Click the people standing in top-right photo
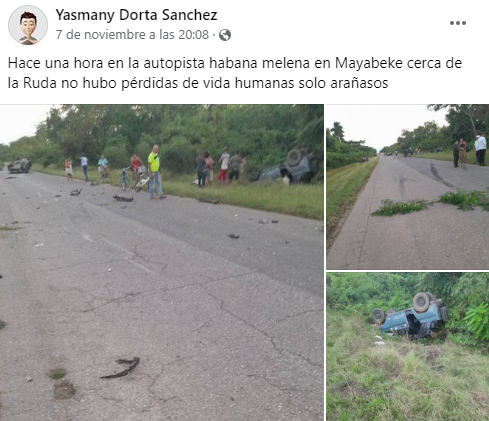The width and height of the screenshot is (489, 421). [469, 152]
